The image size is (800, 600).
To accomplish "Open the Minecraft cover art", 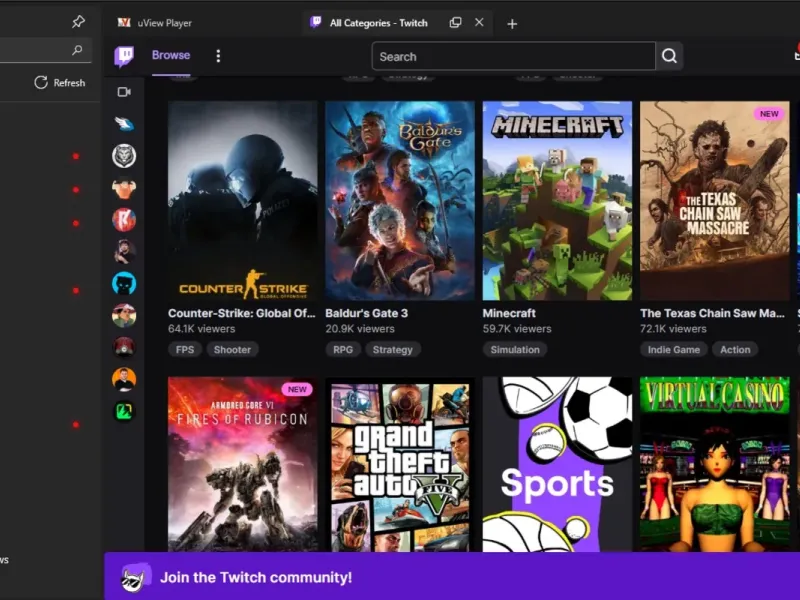I will pos(557,201).
